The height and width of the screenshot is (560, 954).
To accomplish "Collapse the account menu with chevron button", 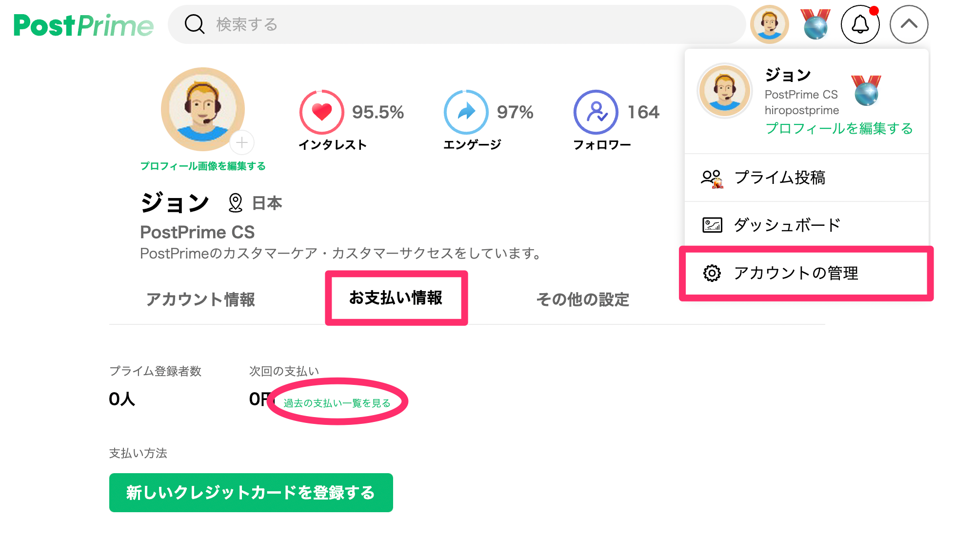I will coord(909,24).
